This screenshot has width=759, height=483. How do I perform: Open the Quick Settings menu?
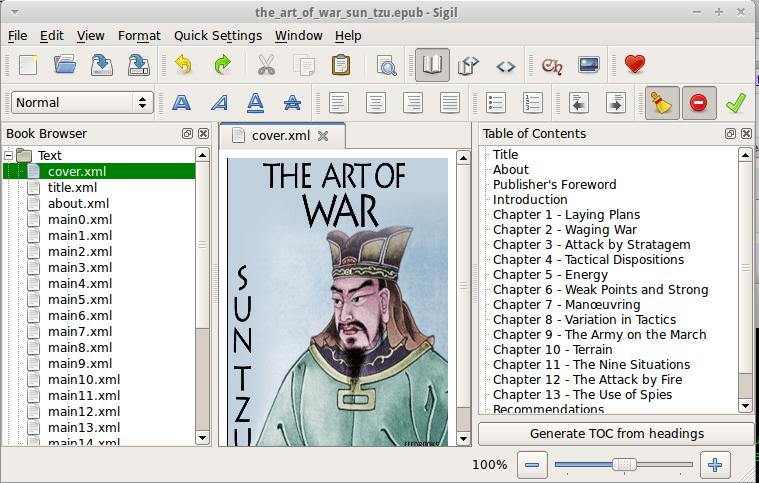[217, 35]
